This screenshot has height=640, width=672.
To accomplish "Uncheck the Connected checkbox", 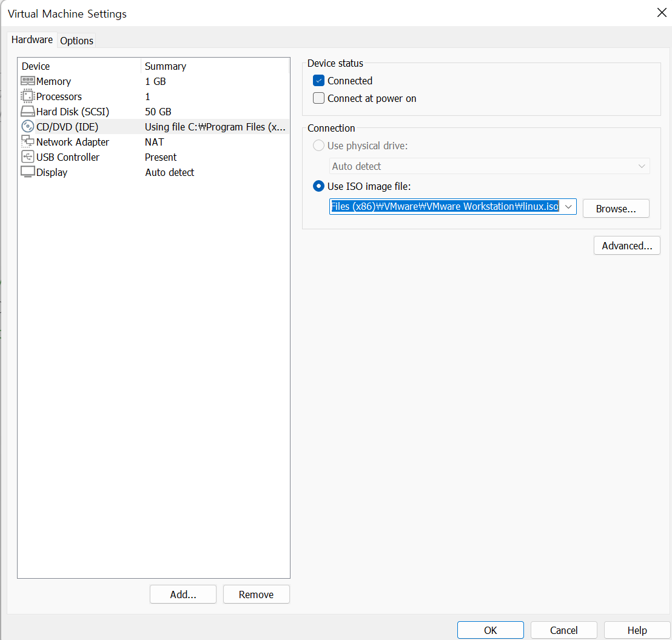I will point(318,81).
